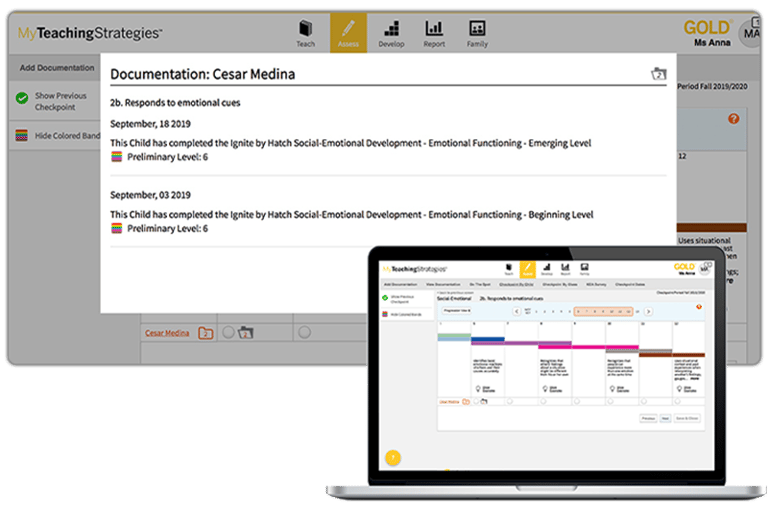
Task: Click the yellow help button on laptop screen
Action: [393, 457]
